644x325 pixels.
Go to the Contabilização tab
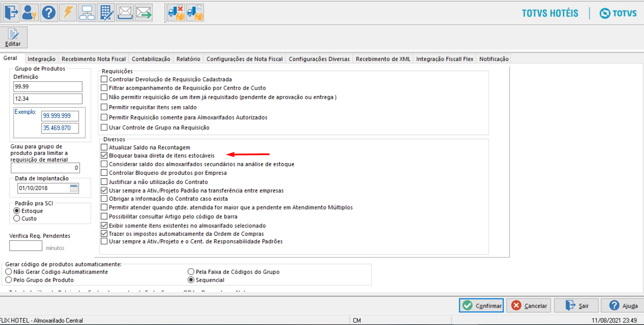tap(151, 59)
